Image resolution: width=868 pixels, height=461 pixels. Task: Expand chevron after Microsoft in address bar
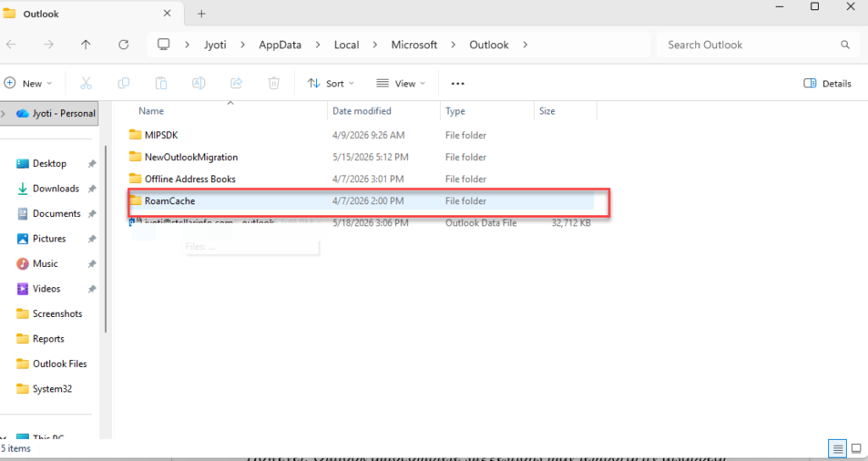tap(453, 45)
